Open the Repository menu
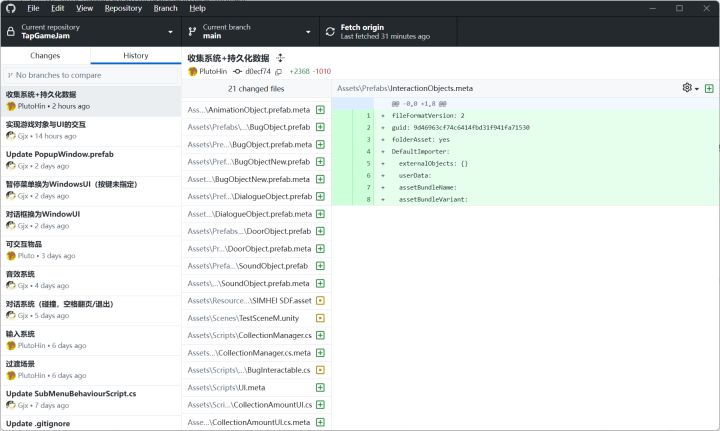 point(123,8)
